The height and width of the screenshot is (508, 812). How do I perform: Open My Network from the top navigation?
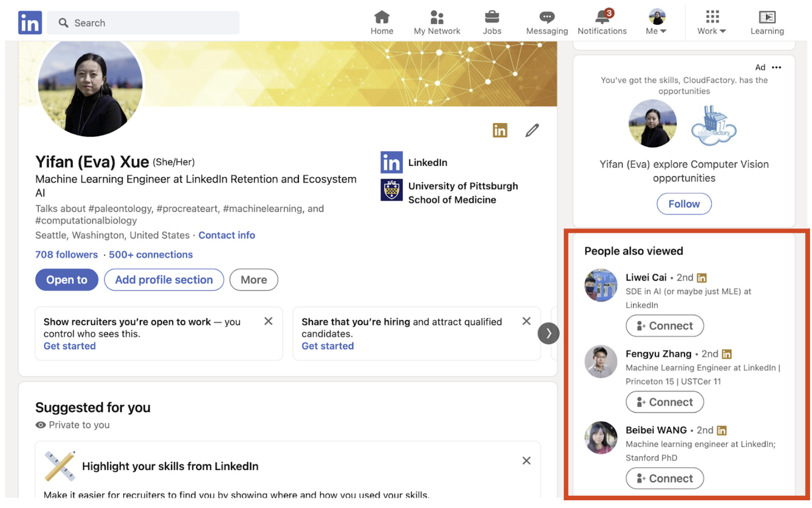click(x=437, y=23)
